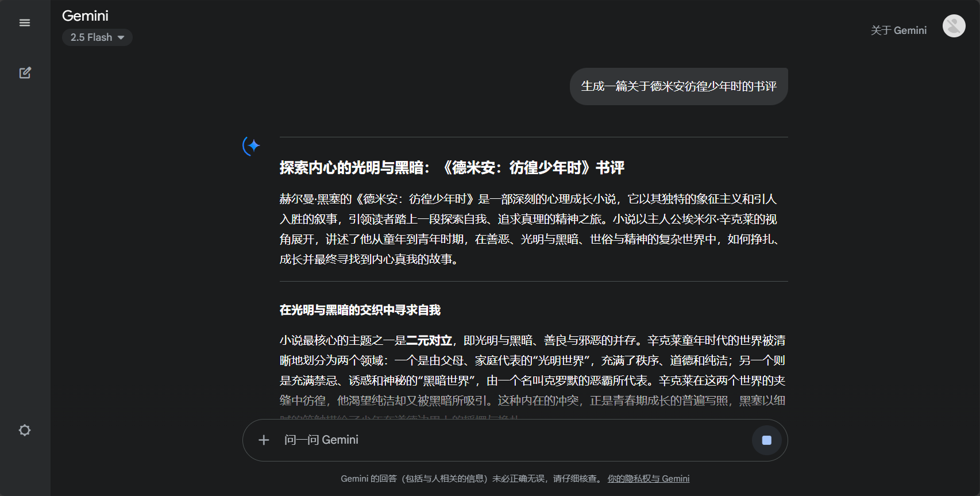Click the disclaimer text Gemini 的回答

471,479
